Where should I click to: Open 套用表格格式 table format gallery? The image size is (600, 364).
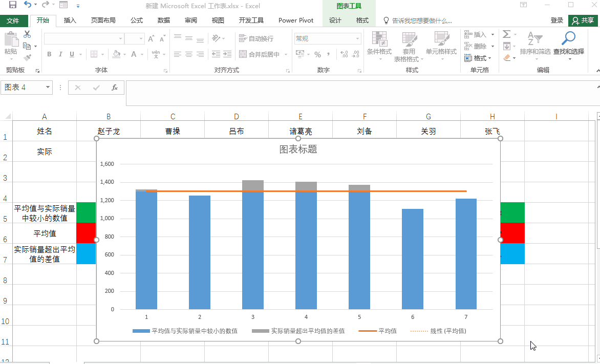tap(409, 46)
